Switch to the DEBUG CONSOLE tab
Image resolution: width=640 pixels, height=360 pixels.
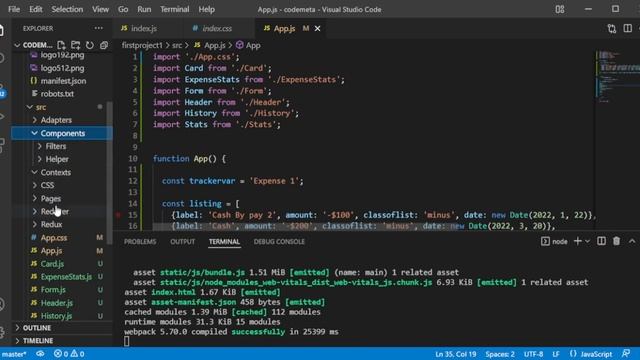point(279,242)
